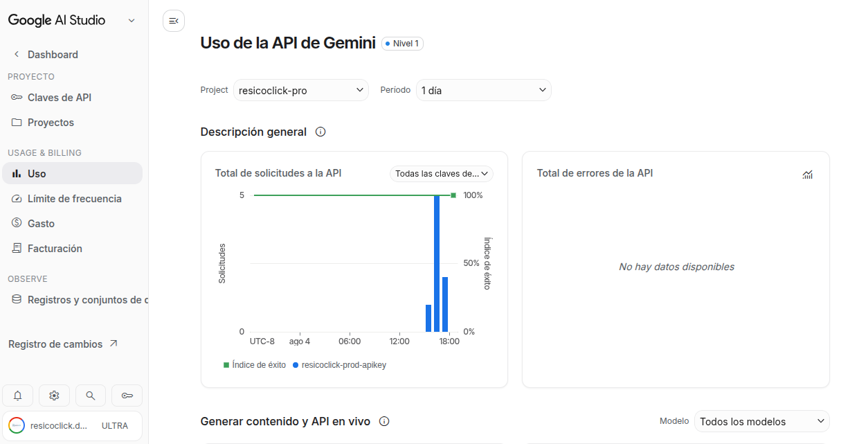Click the green success-rate marker at 100%

point(453,195)
